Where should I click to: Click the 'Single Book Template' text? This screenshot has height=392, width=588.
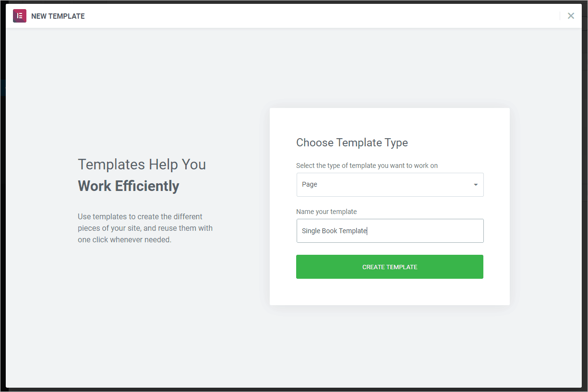[x=334, y=231]
